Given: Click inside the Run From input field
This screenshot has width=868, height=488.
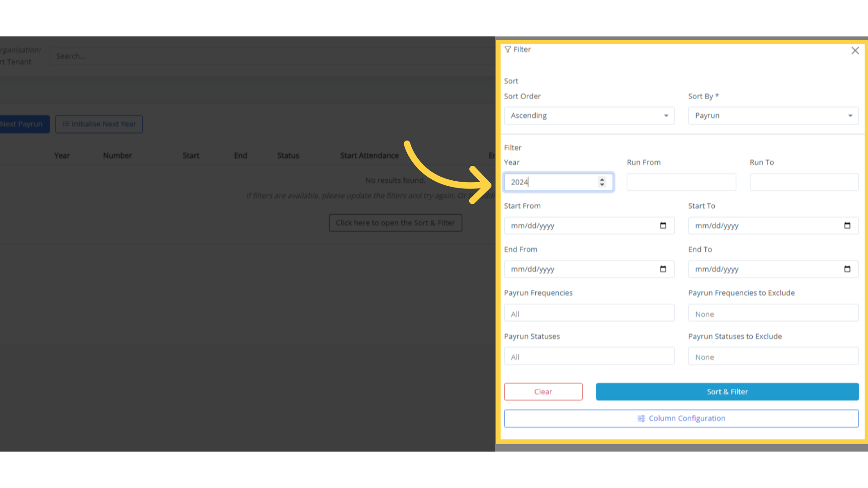Looking at the screenshot, I should click(x=681, y=182).
